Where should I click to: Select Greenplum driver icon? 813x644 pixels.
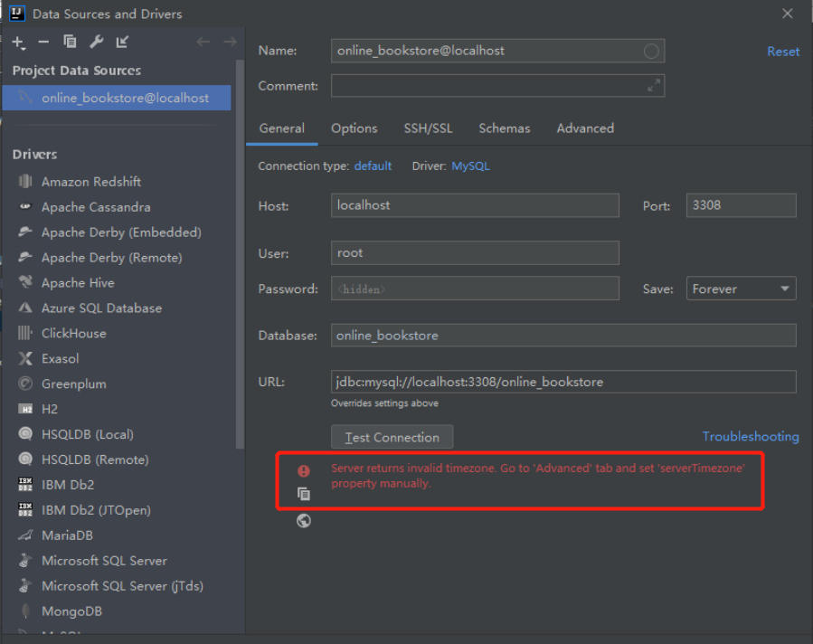click(x=25, y=384)
